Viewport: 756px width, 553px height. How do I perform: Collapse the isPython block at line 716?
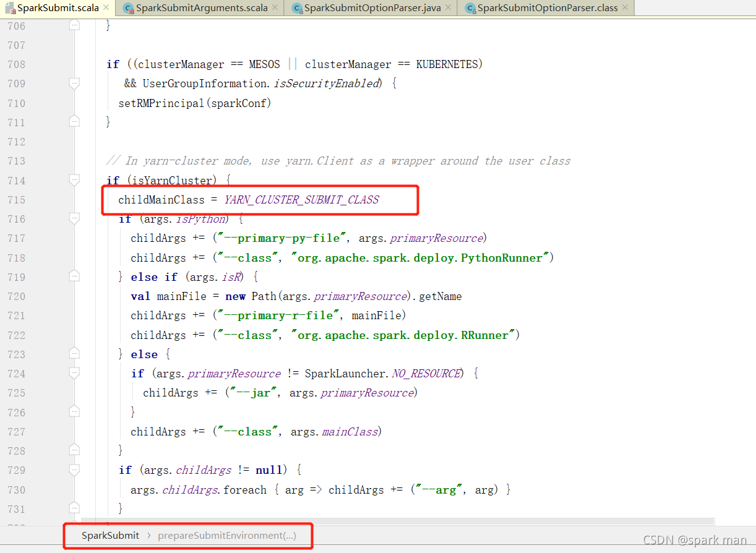74,218
